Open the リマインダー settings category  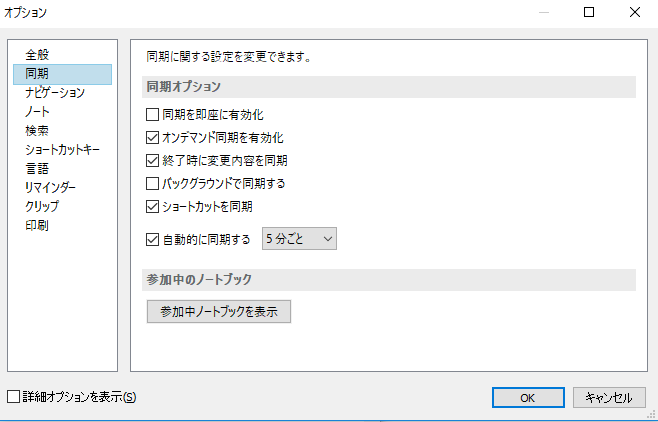(x=50, y=187)
